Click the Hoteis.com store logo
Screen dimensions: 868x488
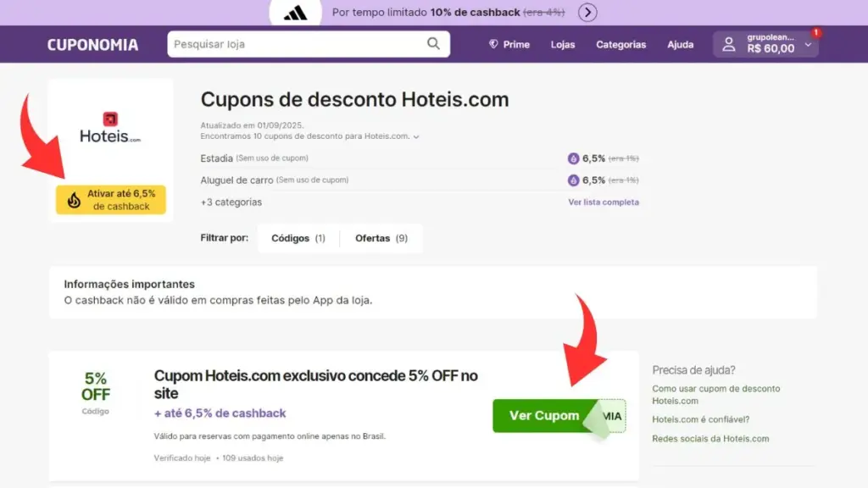coord(110,128)
